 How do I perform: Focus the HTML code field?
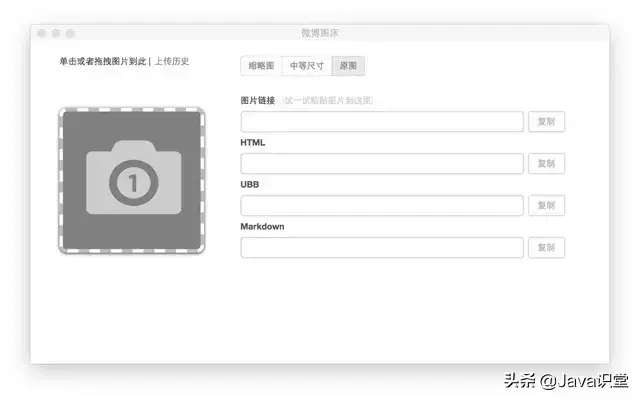(382, 164)
